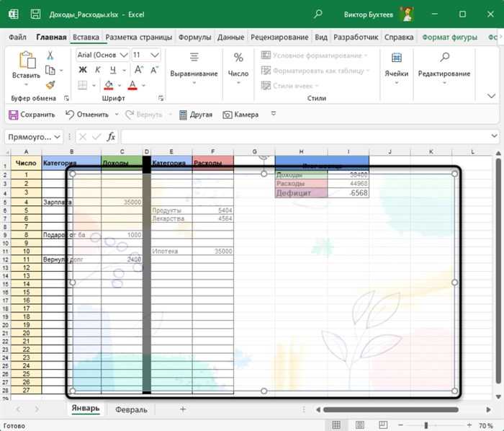Viewport: 504px width, 431px height.
Task: Click the formula bar input field
Action: click(x=305, y=137)
